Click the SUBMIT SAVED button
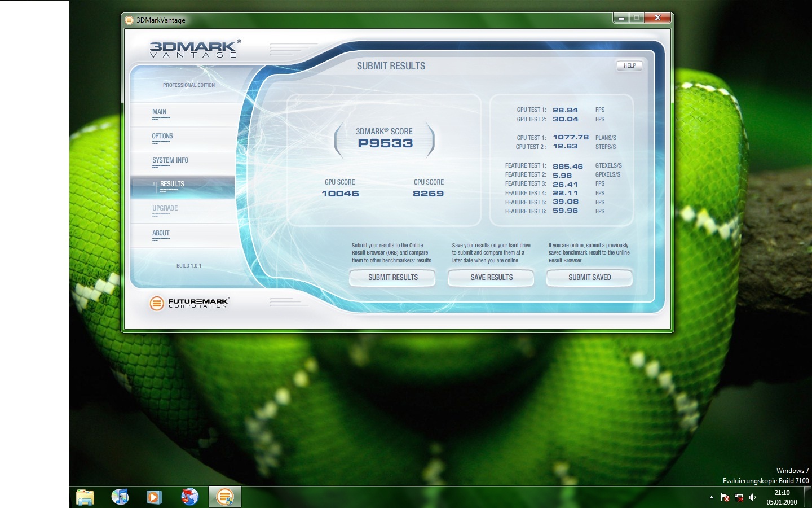This screenshot has width=812, height=508. (589, 278)
